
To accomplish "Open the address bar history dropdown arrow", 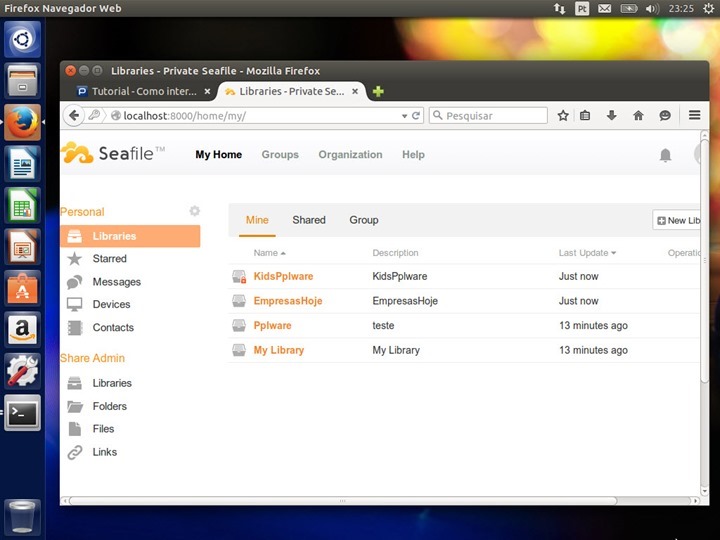I will coord(405,116).
